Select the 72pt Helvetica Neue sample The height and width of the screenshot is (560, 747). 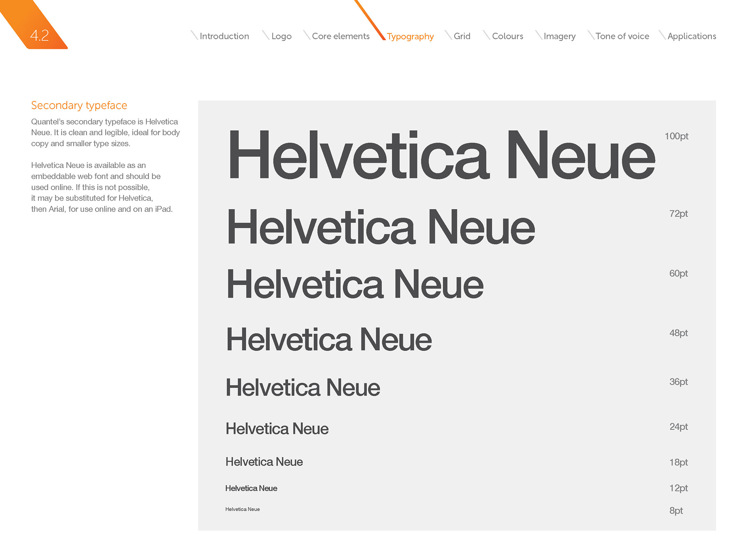tap(381, 227)
